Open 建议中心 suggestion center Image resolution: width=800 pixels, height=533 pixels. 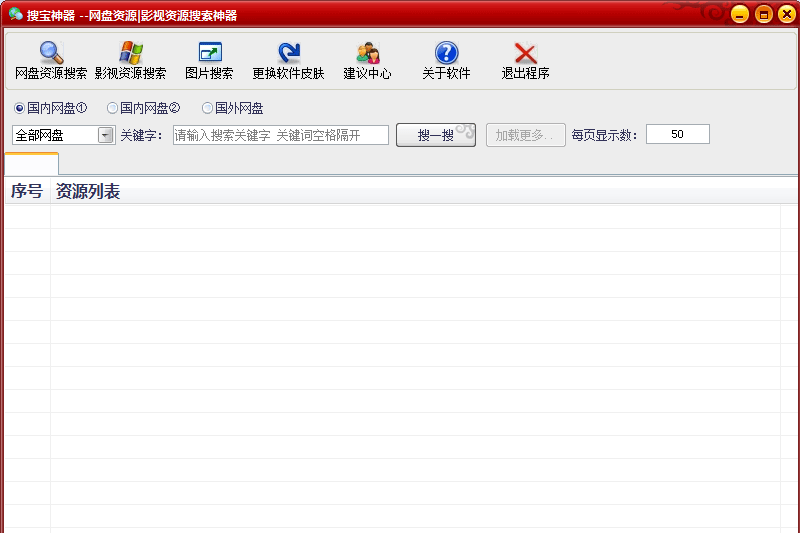[x=367, y=60]
